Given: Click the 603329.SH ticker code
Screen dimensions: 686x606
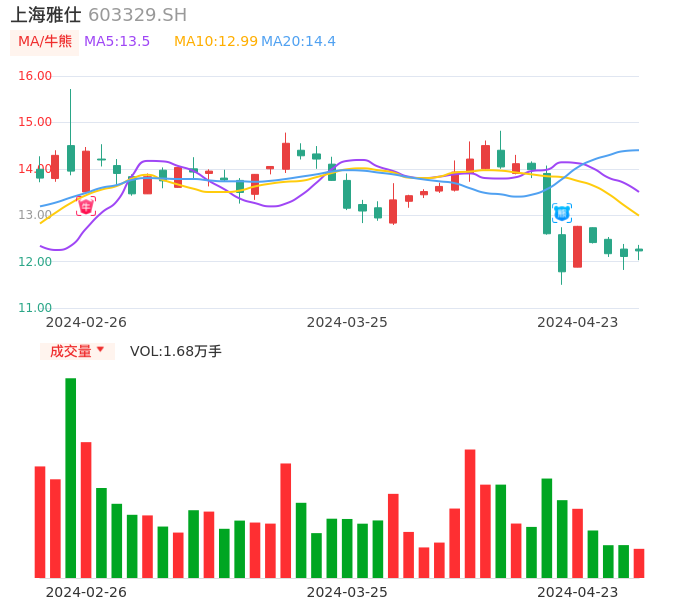Looking at the screenshot, I should [137, 15].
